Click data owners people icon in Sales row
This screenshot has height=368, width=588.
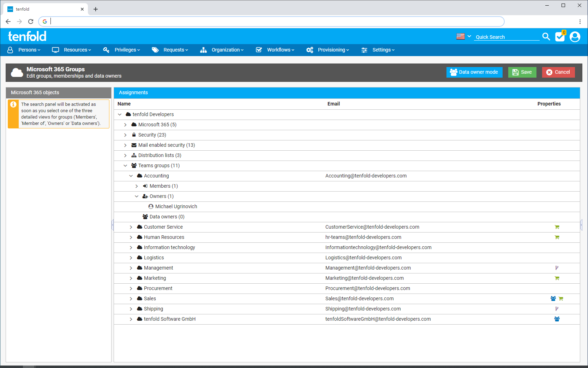[x=553, y=298]
